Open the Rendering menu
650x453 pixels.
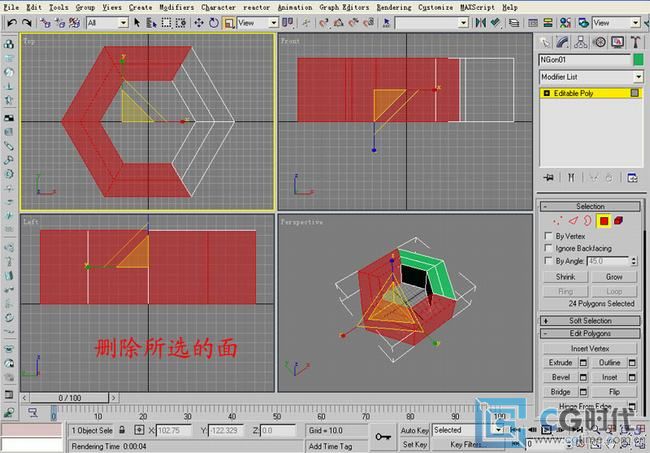(x=394, y=7)
